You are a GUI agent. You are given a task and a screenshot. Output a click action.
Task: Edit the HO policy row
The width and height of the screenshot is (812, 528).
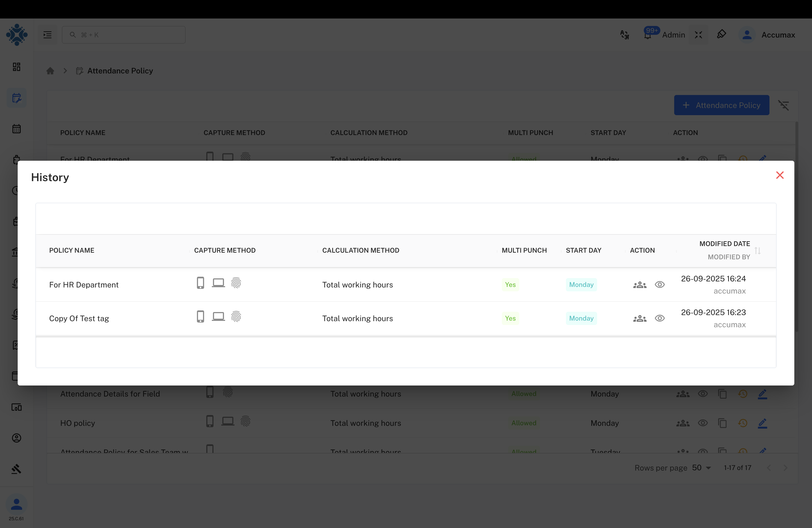(762, 423)
